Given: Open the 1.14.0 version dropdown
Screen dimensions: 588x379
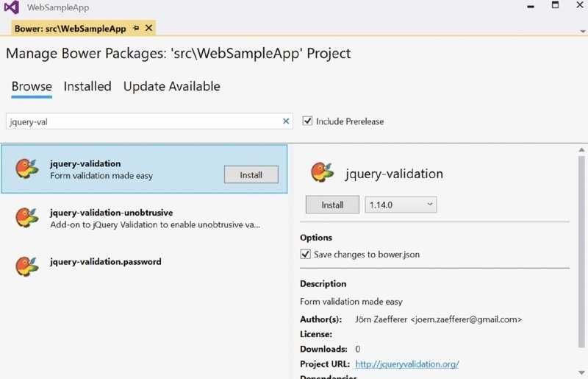Looking at the screenshot, I should tap(401, 205).
